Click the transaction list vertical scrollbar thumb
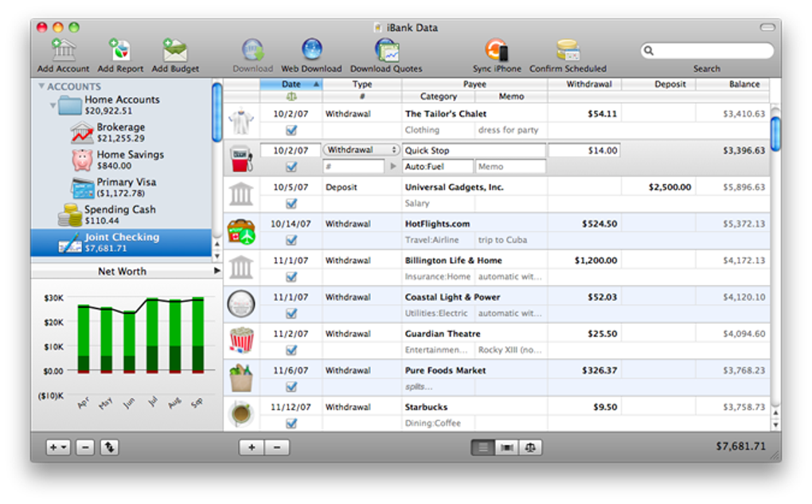The height and width of the screenshot is (504, 812). 775,134
